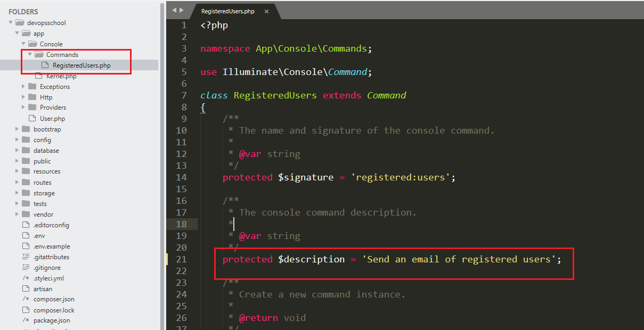Click the composer.json file icon
Screen dimensions: 644x330
[26, 300]
